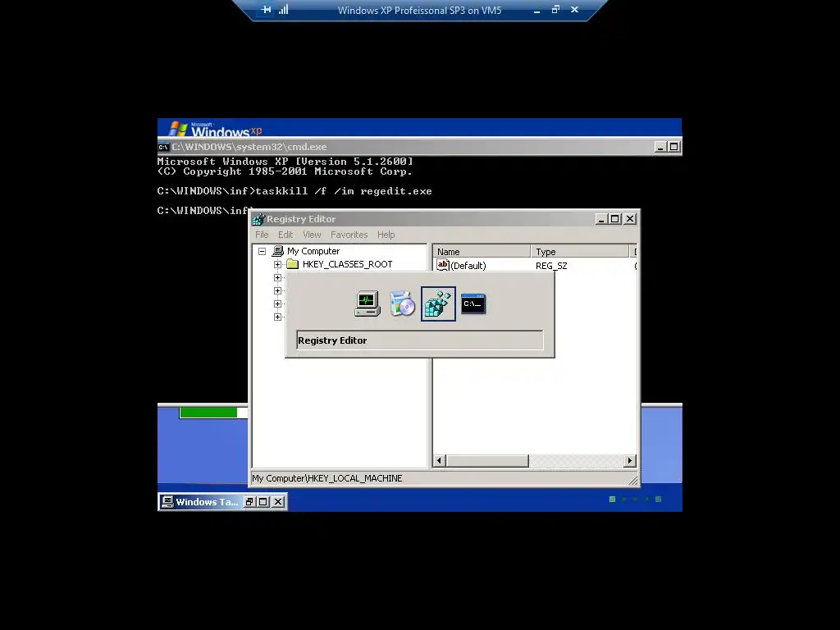Select the Registry Editor cubes icon in the switcher
The height and width of the screenshot is (630, 840).
click(x=438, y=304)
